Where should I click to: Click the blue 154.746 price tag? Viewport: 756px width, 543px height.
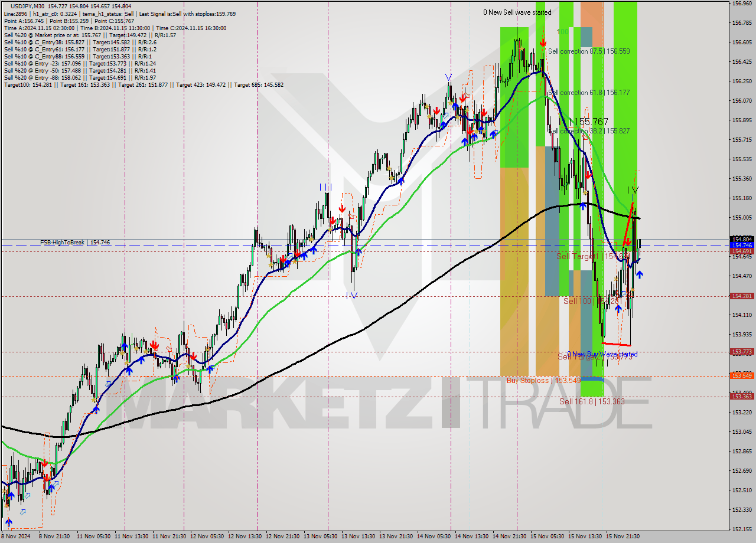(x=742, y=245)
